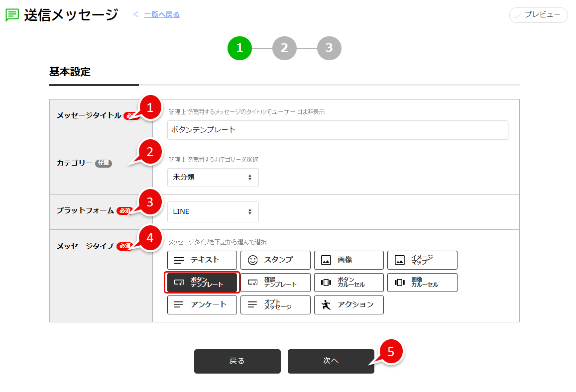Select the スタンプ message type icon
The height and width of the screenshot is (392, 576).
click(x=275, y=260)
